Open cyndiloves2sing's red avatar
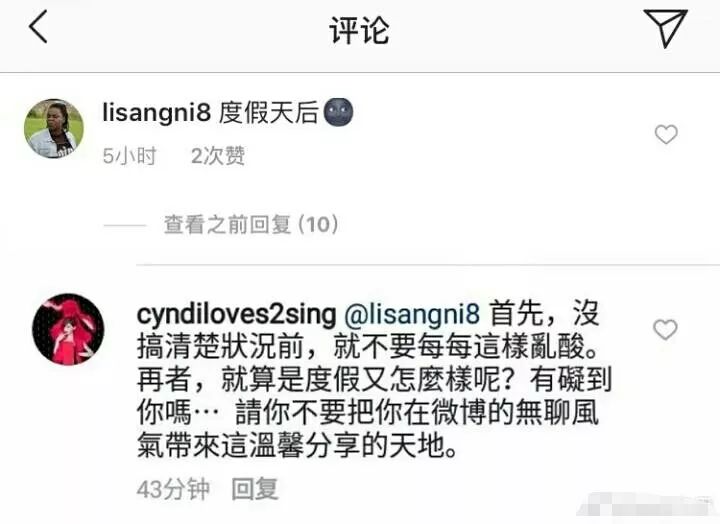This screenshot has height=524, width=720. (68, 330)
